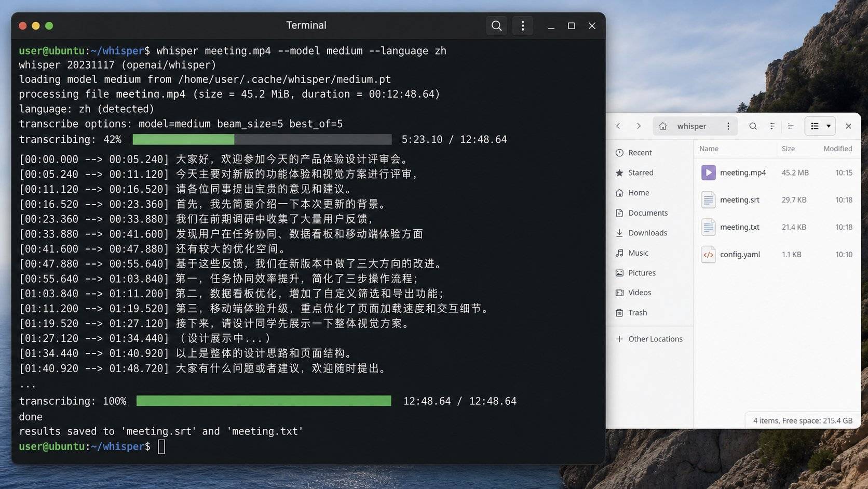The height and width of the screenshot is (489, 868).
Task: Sort files by Modified column header
Action: click(837, 149)
